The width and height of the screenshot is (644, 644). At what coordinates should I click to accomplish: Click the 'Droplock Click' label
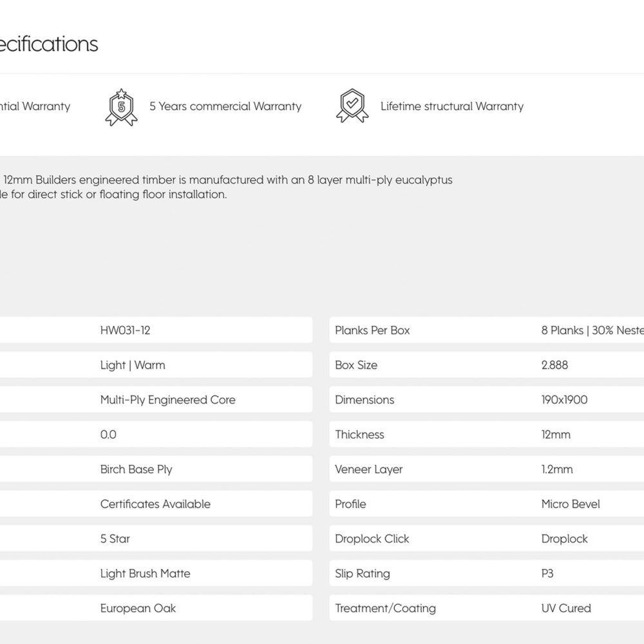372,539
